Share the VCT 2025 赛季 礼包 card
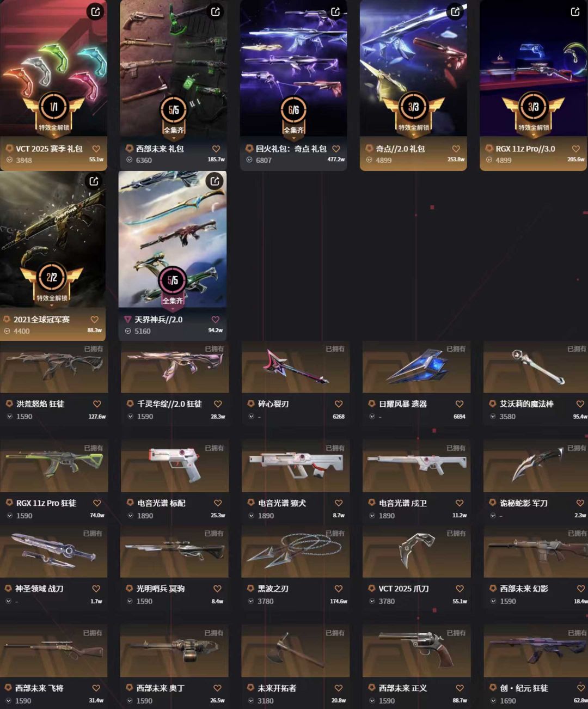This screenshot has height=709, width=588. tap(96, 11)
